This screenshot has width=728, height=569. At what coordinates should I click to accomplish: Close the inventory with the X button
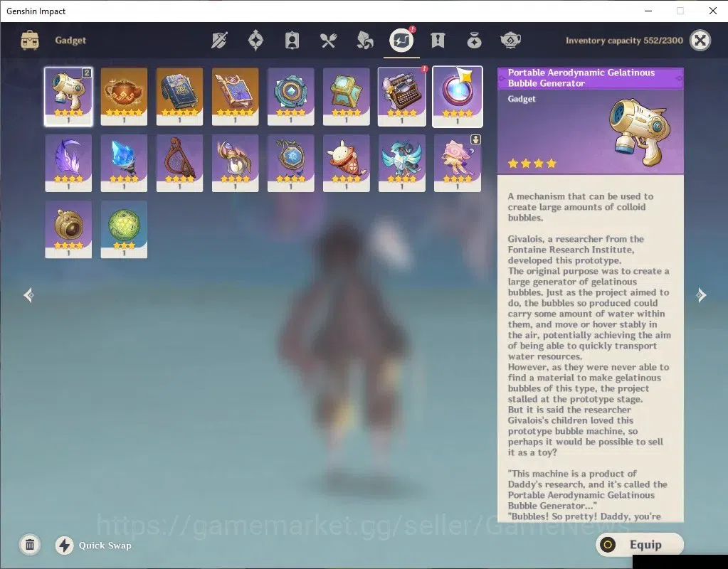700,41
